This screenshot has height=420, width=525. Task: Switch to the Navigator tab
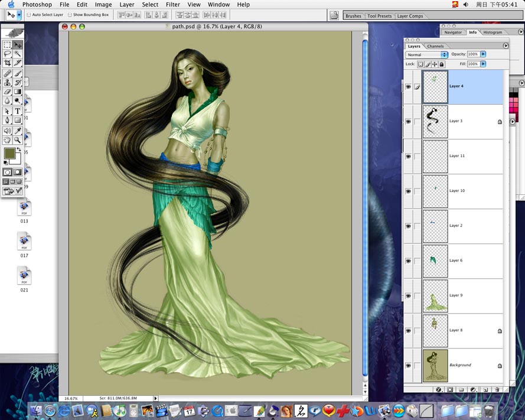(x=453, y=32)
